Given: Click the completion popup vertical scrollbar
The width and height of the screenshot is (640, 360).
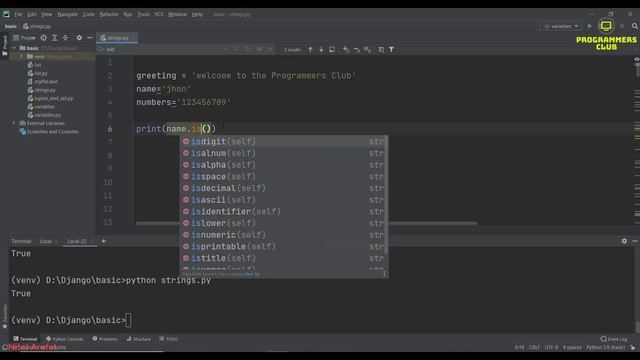Looking at the screenshot, I should (x=387, y=194).
